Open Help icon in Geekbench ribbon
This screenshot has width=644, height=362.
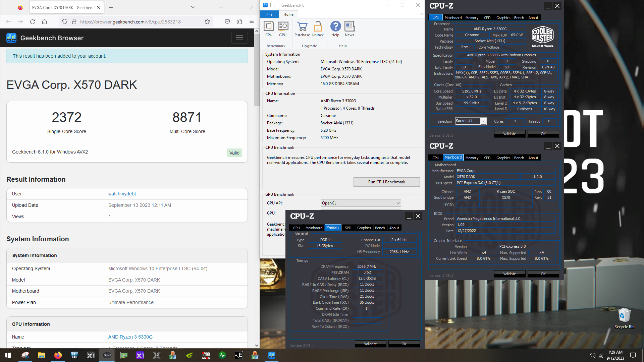tap(335, 29)
